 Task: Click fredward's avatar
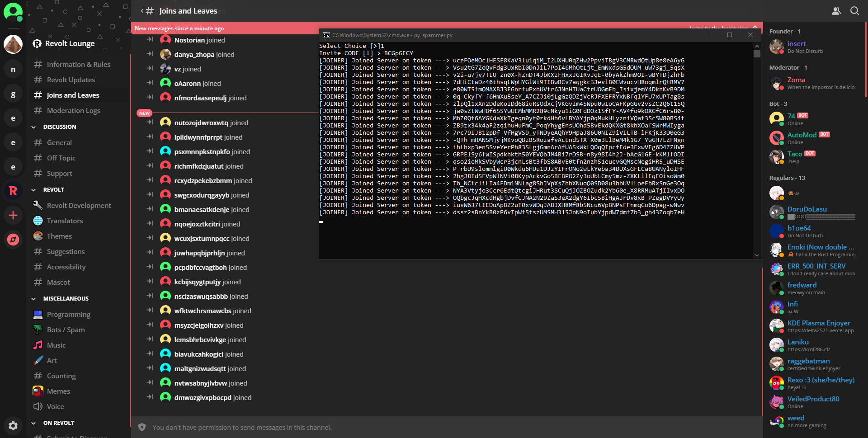tap(776, 288)
